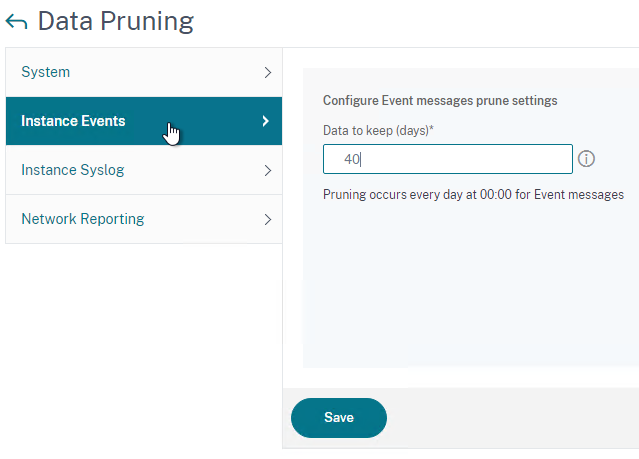
Task: Click the value 40 in the field
Action: pos(352,159)
